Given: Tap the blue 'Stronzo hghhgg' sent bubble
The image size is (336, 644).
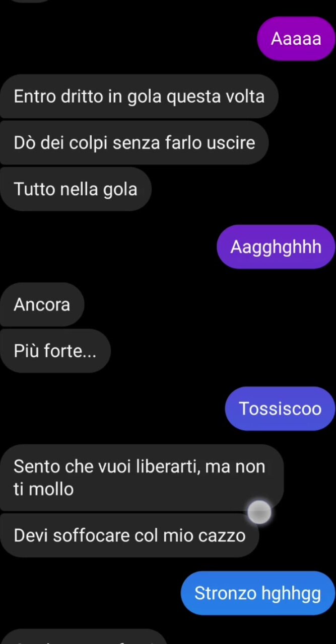Looking at the screenshot, I should pyautogui.click(x=258, y=593).
